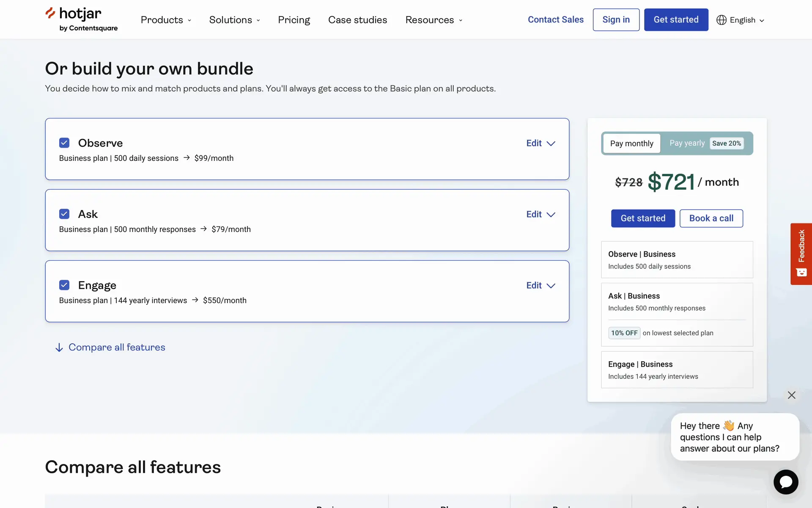This screenshot has height=508, width=812.
Task: Click the Book a call button
Action: (x=711, y=218)
